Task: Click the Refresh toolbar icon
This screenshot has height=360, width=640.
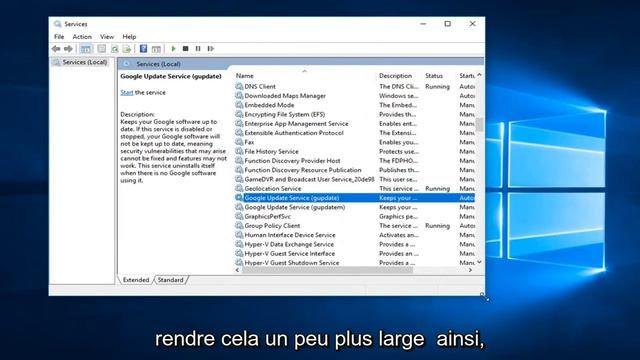Action: [115, 49]
